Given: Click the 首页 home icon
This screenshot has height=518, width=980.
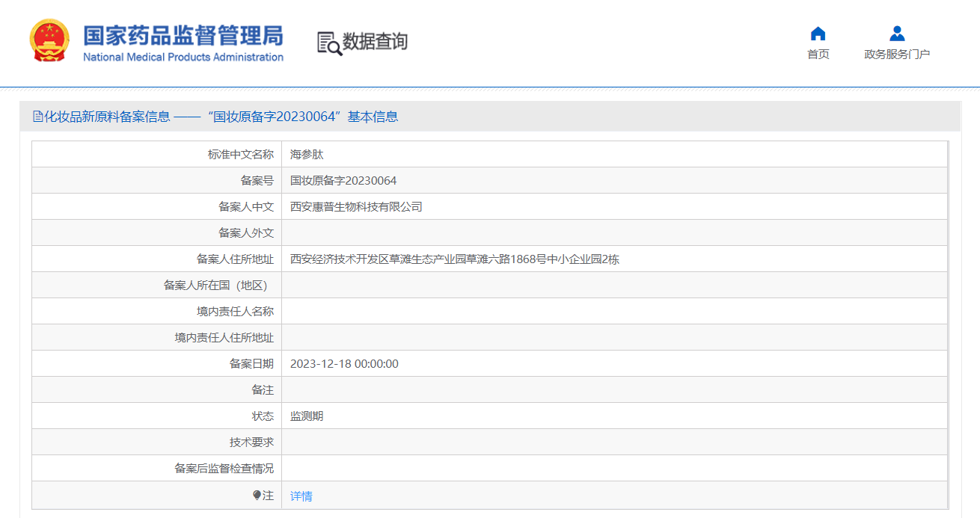Looking at the screenshot, I should point(818,33).
